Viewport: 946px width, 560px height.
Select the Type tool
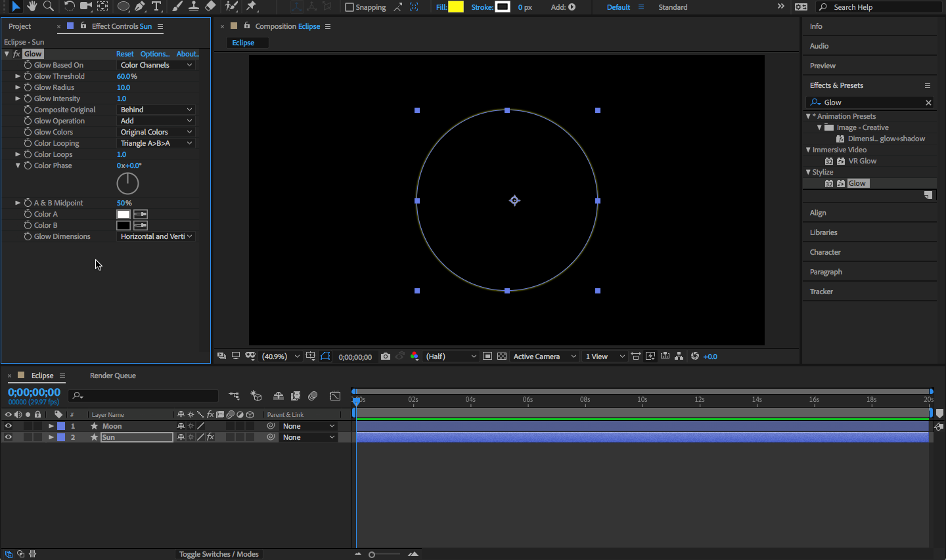[156, 7]
